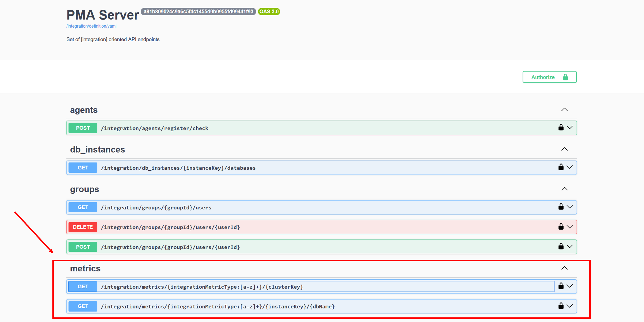Click lock icon on db_instances databases row
The image size is (644, 322).
coord(561,167)
